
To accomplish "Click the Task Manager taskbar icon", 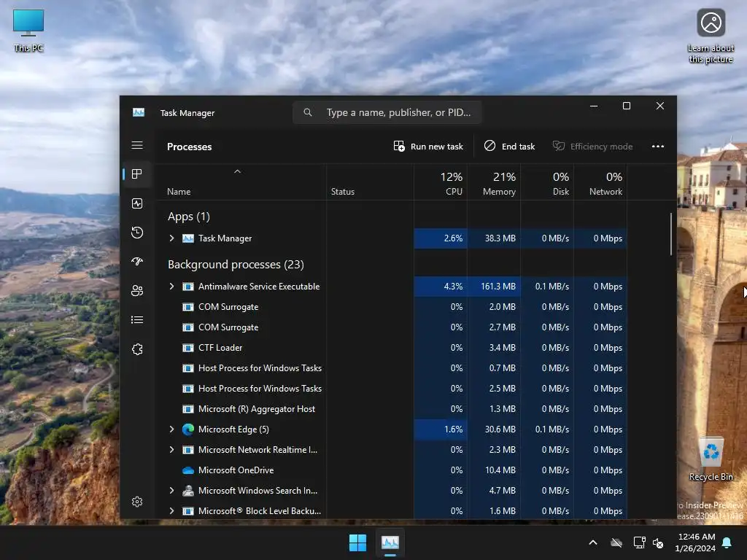I will [x=390, y=542].
